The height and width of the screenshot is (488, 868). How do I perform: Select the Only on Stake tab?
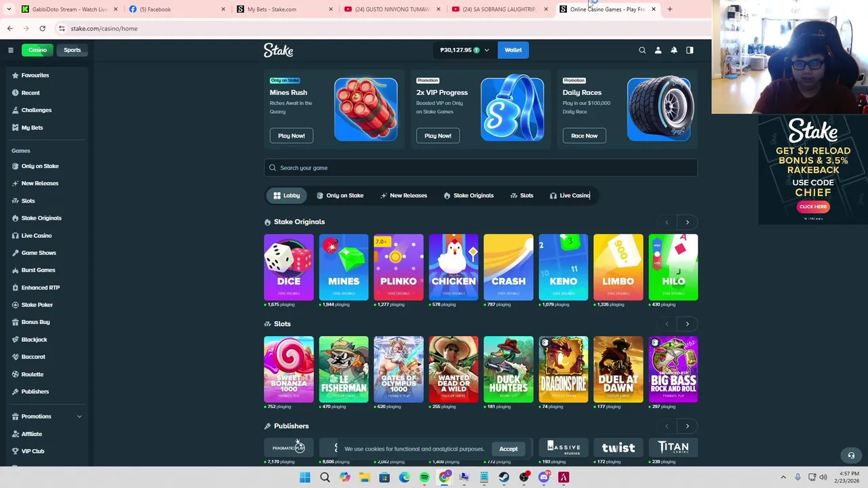click(340, 196)
